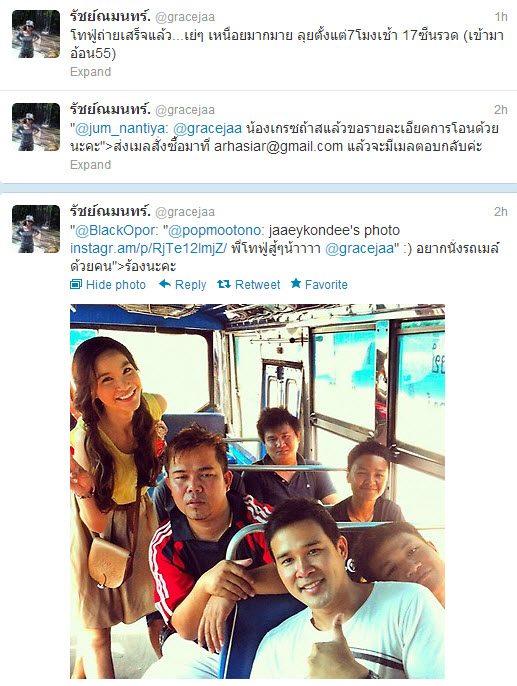The height and width of the screenshot is (686, 517).
Task: Open the instagr.am/p/RjTe12lmjZ/ link
Action: pos(148,248)
